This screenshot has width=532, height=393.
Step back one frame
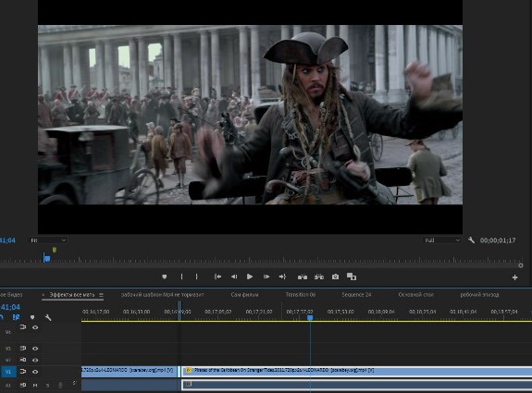click(234, 277)
